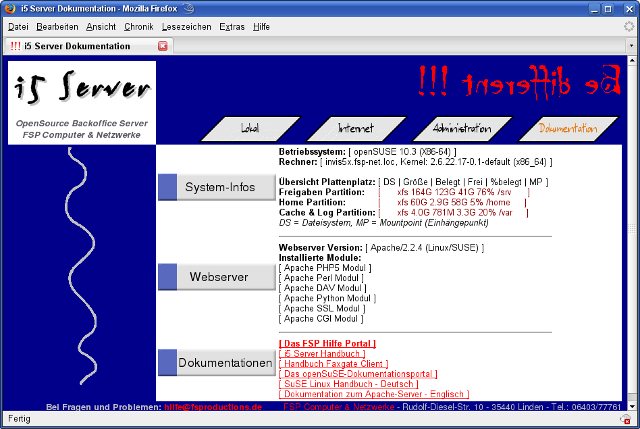The width and height of the screenshot is (640, 429).
Task: Click the Apache Perl Modul entry
Action: pos(321,278)
